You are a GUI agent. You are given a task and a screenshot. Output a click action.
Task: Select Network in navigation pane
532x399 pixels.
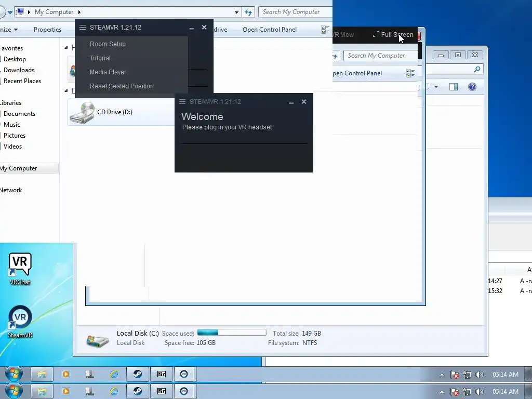tap(11, 190)
